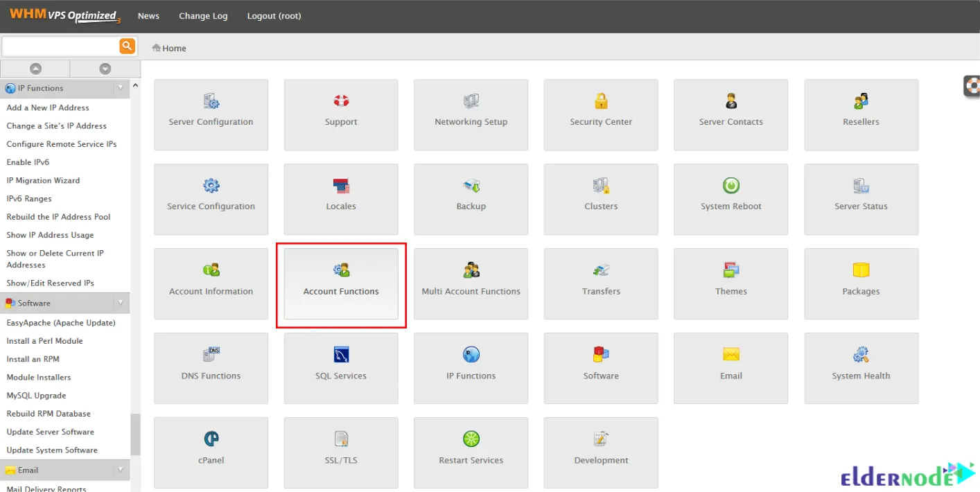Open the MySQL Upgrade link
980x492 pixels.
36,395
